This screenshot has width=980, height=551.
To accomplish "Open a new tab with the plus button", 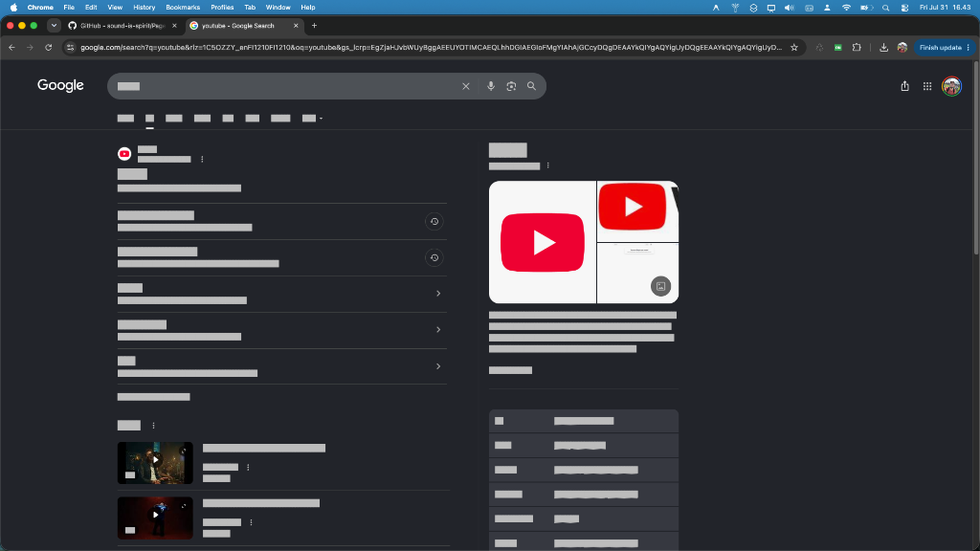I will tap(314, 26).
